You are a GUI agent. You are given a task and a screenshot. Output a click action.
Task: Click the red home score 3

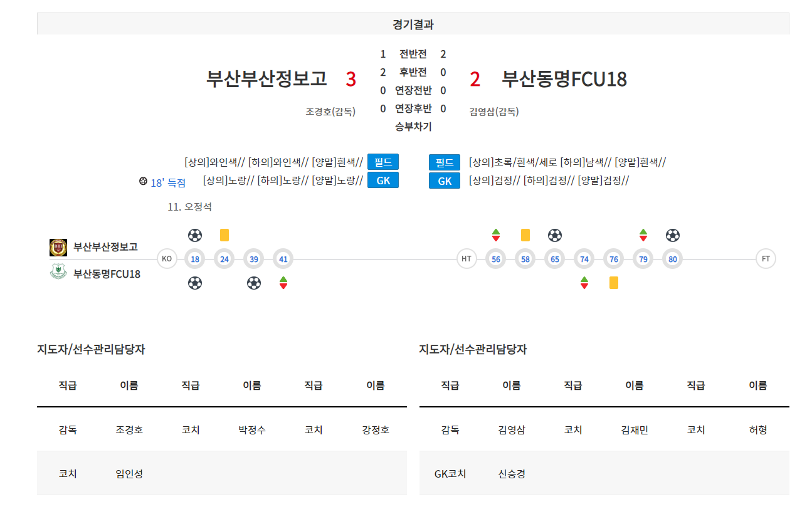tap(351, 79)
